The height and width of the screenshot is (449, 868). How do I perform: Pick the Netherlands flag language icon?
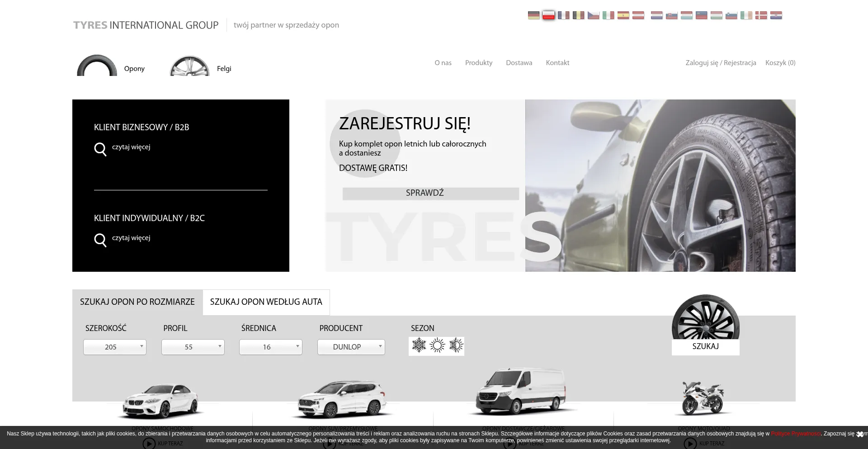coord(656,15)
